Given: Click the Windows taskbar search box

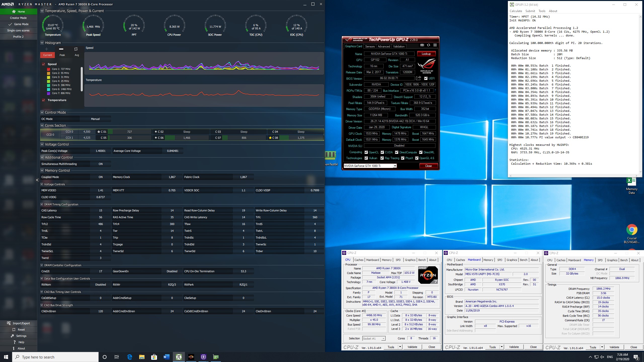Looking at the screenshot, I should (x=55, y=357).
